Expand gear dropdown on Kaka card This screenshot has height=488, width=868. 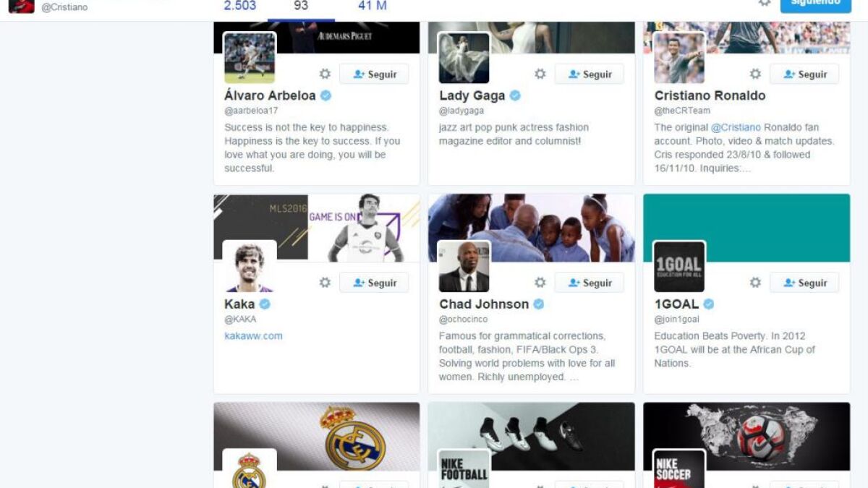tap(325, 283)
